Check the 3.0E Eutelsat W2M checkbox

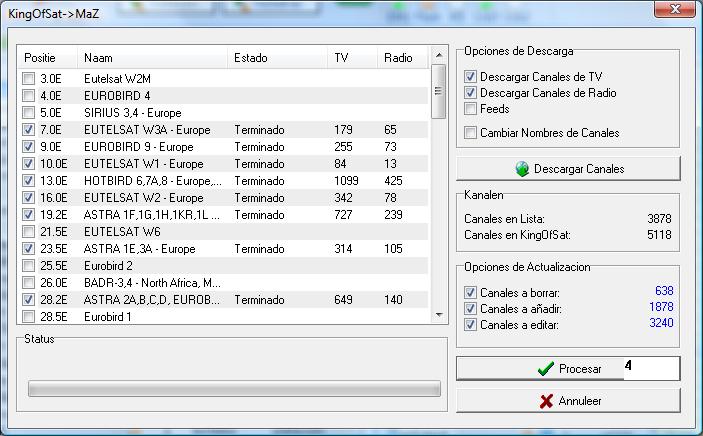[28, 78]
